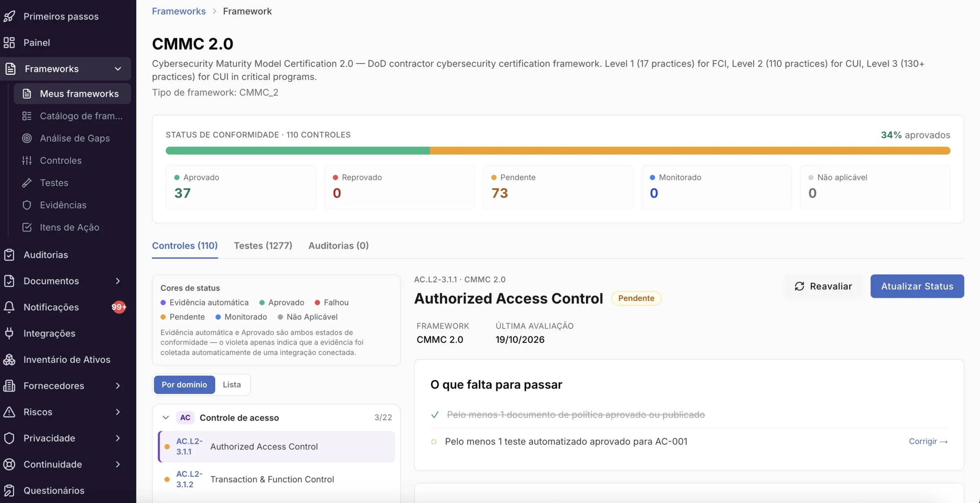Open the Testes (1277) tab
Image resolution: width=980 pixels, height=503 pixels.
pos(263,245)
